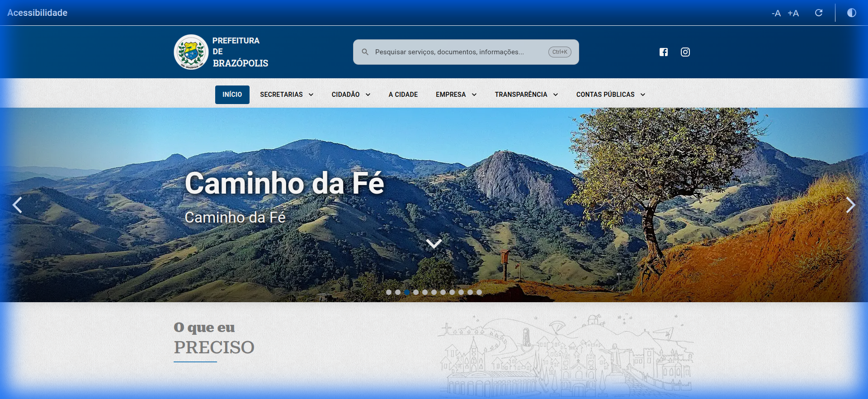Click the Prefeitura de Brazópolis crest logo
The width and height of the screenshot is (868, 399).
191,52
